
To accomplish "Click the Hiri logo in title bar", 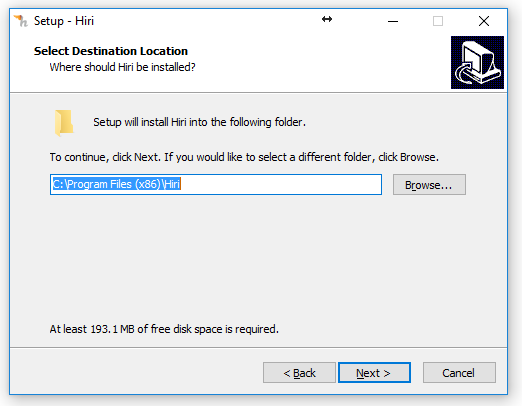I will [21, 21].
